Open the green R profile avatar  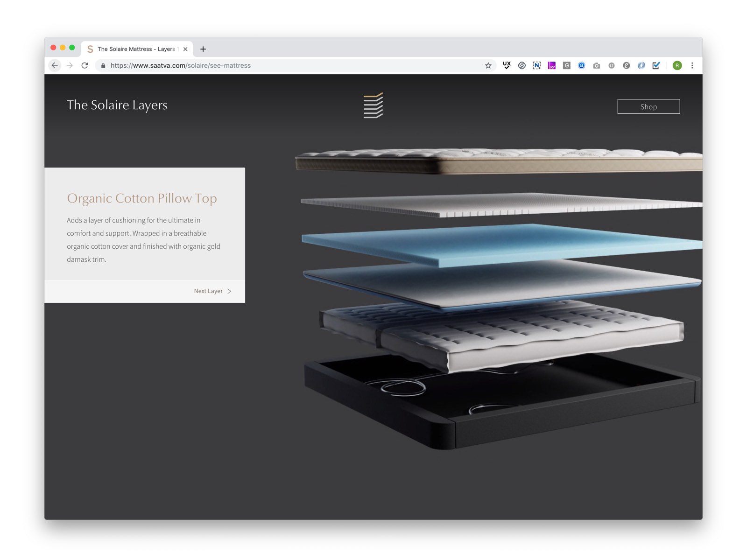click(x=677, y=66)
